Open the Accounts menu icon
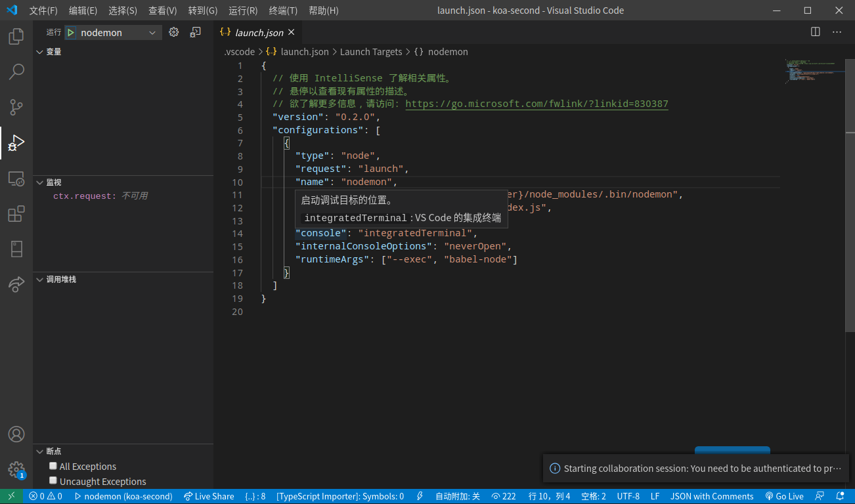Image resolution: width=855 pixels, height=504 pixels. [16, 434]
